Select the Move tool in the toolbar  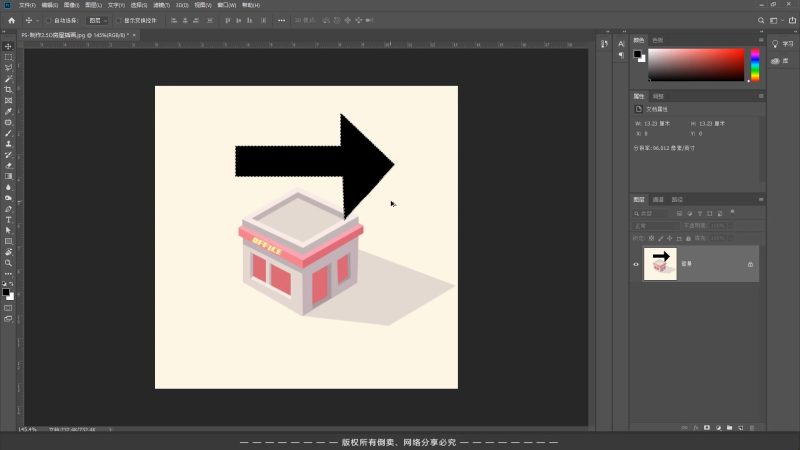8,46
